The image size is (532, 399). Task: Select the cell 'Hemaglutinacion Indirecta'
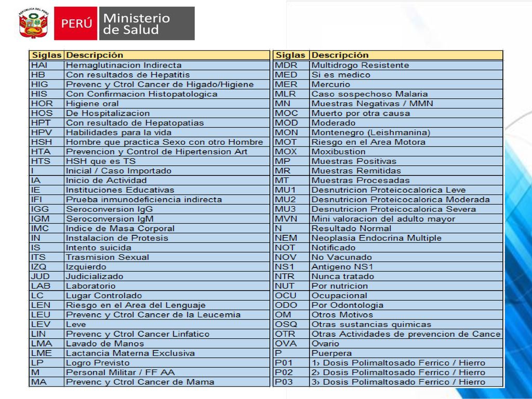point(167,65)
